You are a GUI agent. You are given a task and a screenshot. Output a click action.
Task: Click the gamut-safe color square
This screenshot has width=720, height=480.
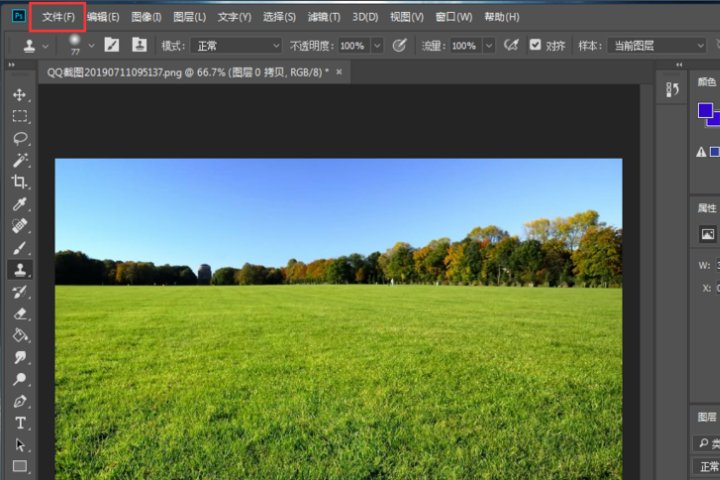point(714,152)
